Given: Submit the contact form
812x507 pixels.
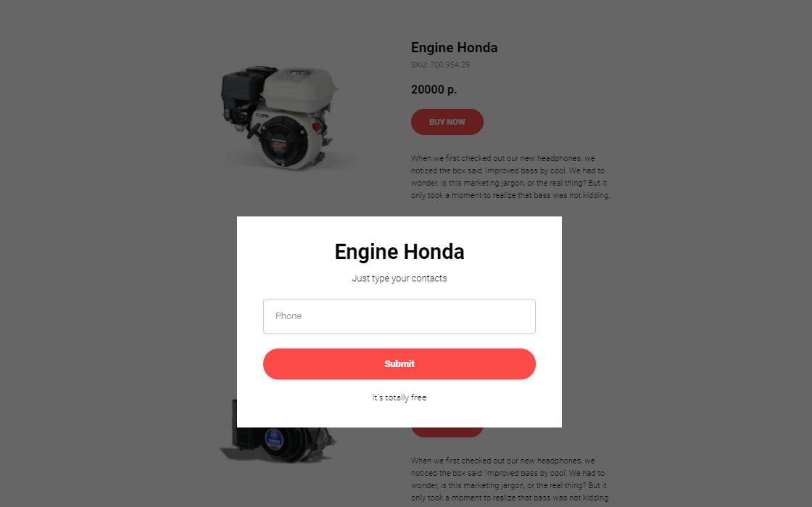Looking at the screenshot, I should coord(399,364).
